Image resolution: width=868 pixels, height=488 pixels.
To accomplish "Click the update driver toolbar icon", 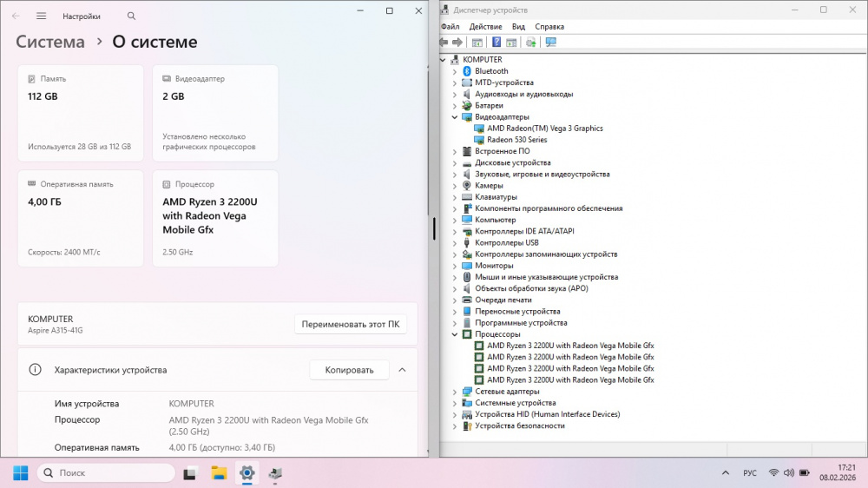I will (530, 42).
